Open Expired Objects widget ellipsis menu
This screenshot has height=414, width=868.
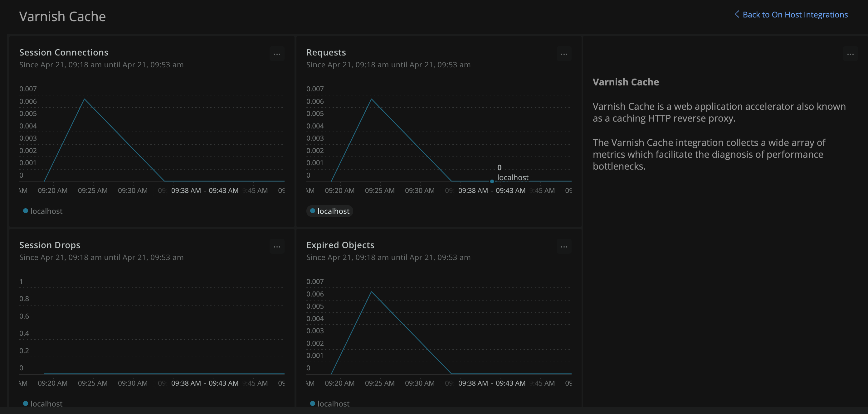pyautogui.click(x=564, y=247)
